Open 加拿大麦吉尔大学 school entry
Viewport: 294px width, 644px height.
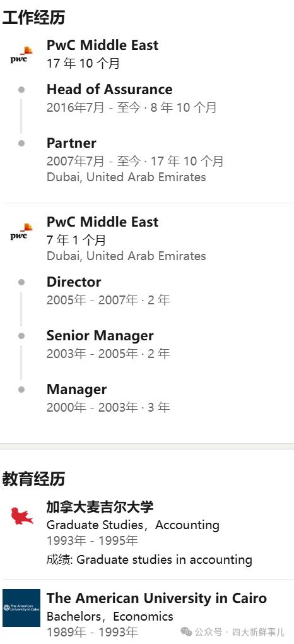tap(100, 507)
